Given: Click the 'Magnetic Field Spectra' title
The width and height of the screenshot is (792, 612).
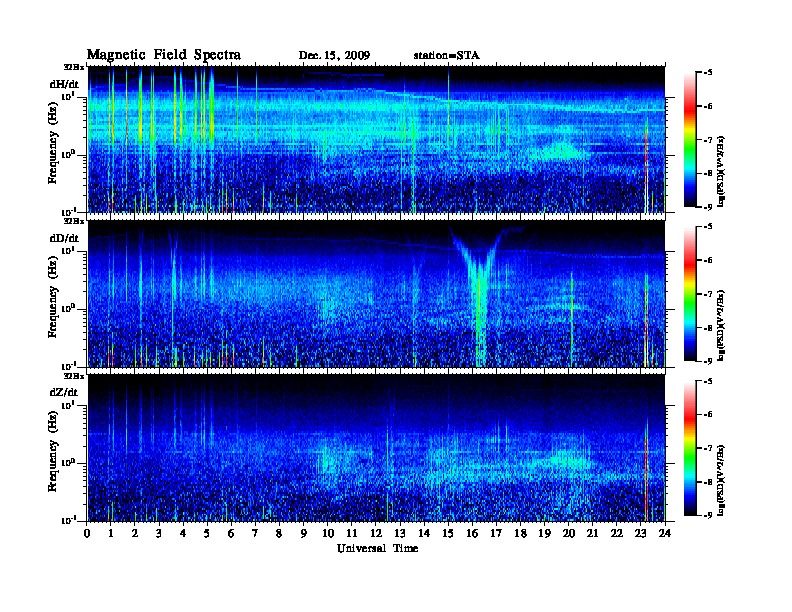Looking at the screenshot, I should [x=164, y=55].
